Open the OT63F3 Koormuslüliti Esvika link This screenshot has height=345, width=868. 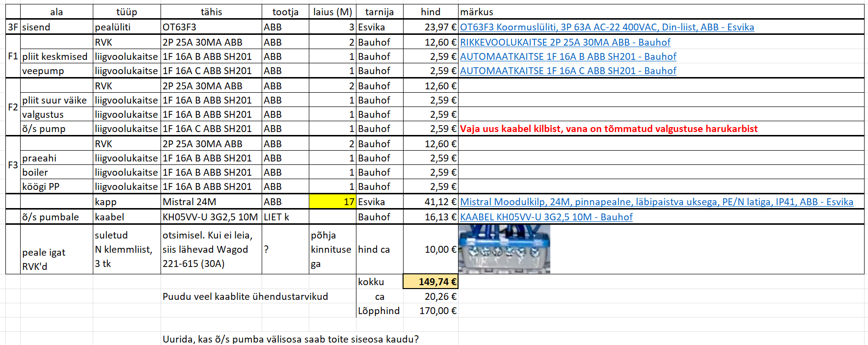coord(606,27)
